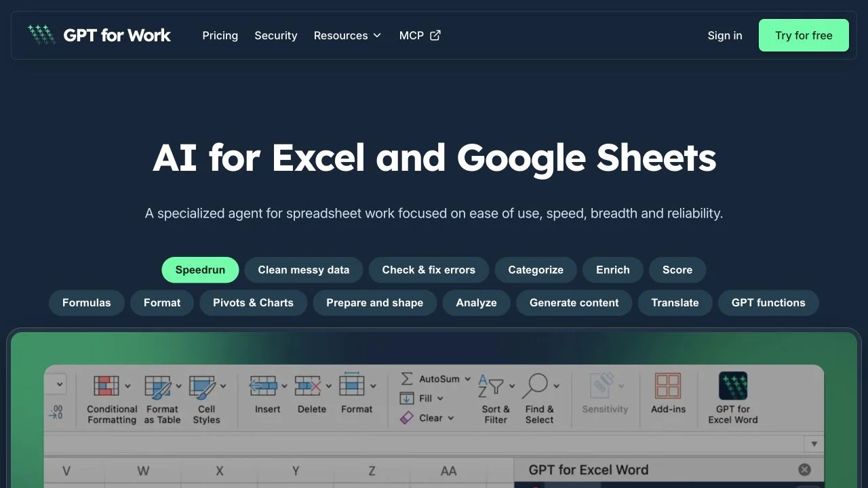
Task: Expand the Resources dropdown menu
Action: pyautogui.click(x=347, y=35)
